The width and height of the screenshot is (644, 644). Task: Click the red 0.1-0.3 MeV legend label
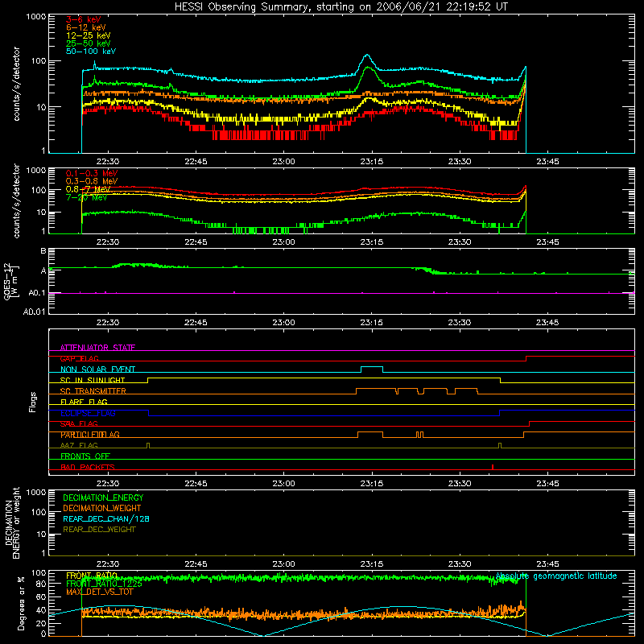pyautogui.click(x=92, y=173)
